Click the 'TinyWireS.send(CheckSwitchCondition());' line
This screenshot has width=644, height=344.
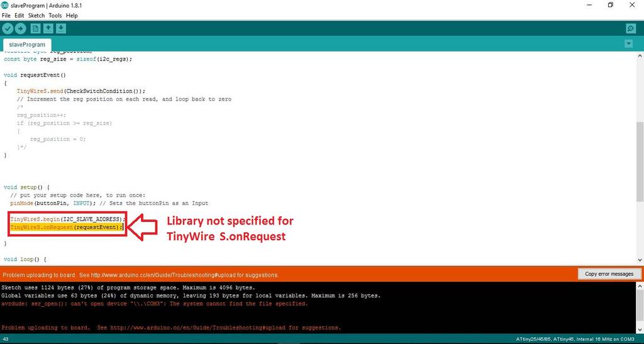[81, 91]
